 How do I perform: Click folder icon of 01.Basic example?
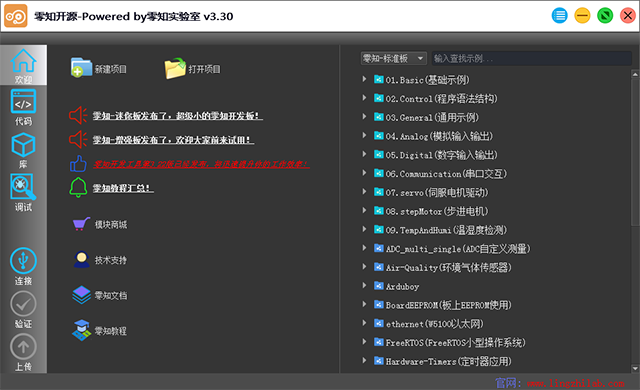coord(379,79)
